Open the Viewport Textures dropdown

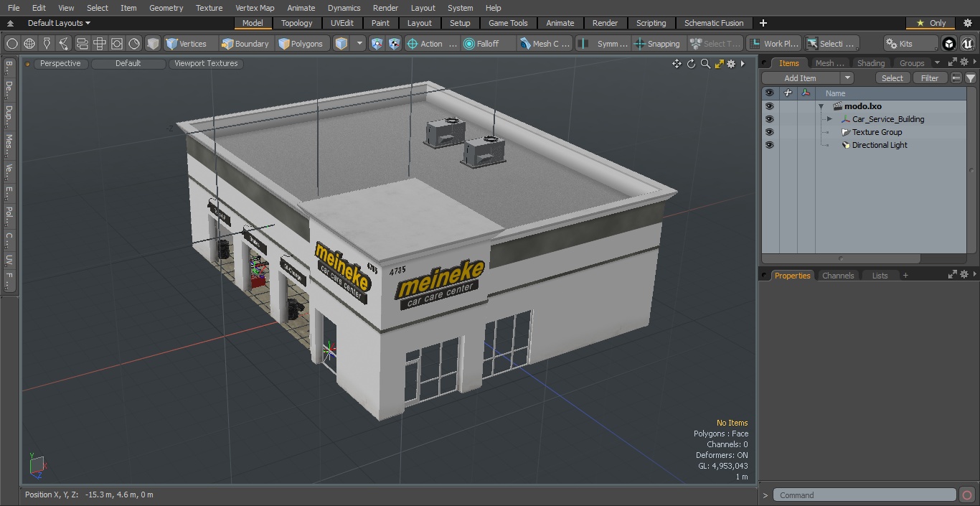coord(206,63)
